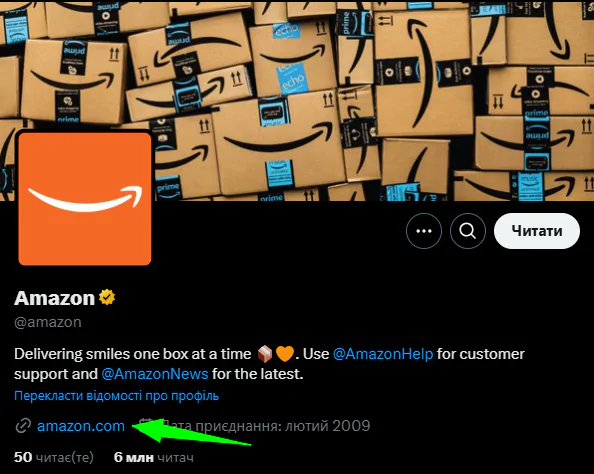Click the @amazon handle text
The height and width of the screenshot is (474, 594).
tap(48, 322)
